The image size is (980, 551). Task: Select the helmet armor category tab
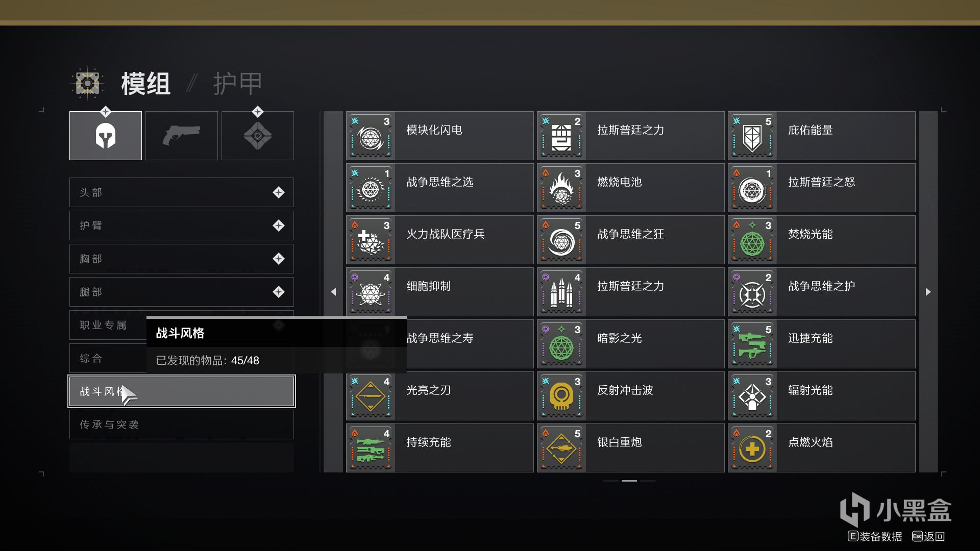(106, 136)
